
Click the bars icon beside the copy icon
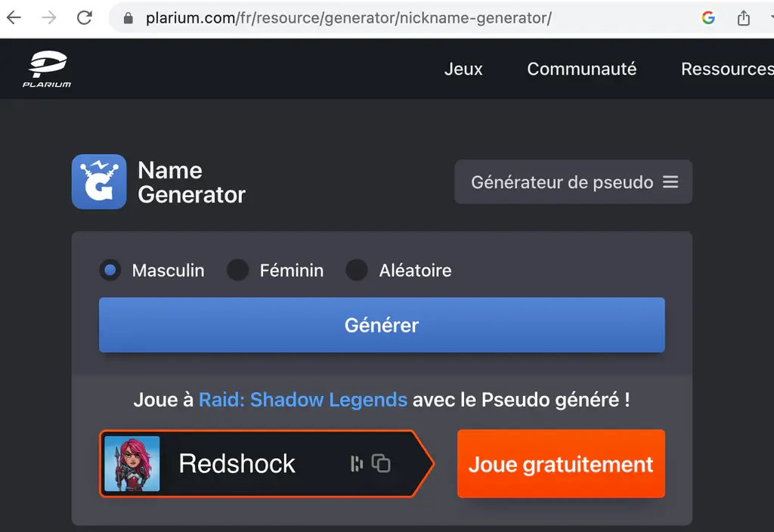[357, 464]
